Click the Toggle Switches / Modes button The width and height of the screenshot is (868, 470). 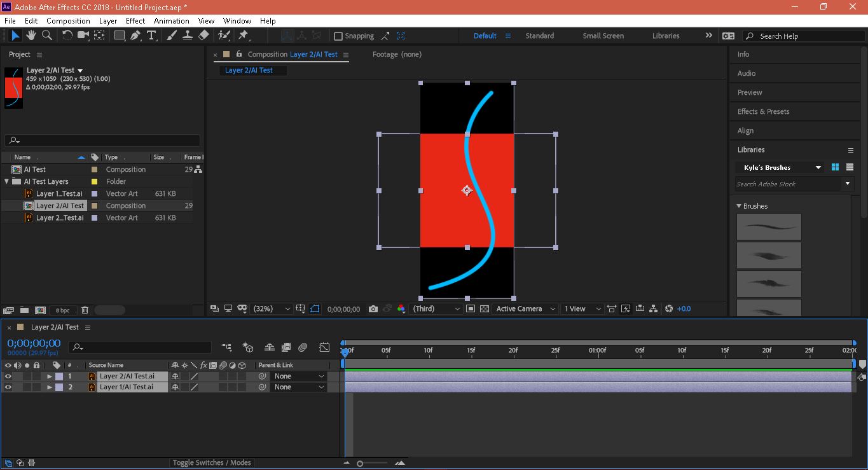212,462
